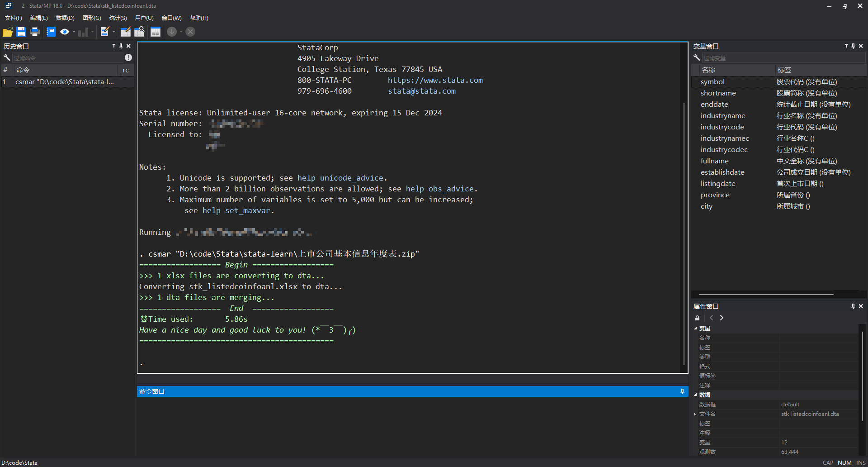Click the Variables window wrench icon

pos(697,57)
